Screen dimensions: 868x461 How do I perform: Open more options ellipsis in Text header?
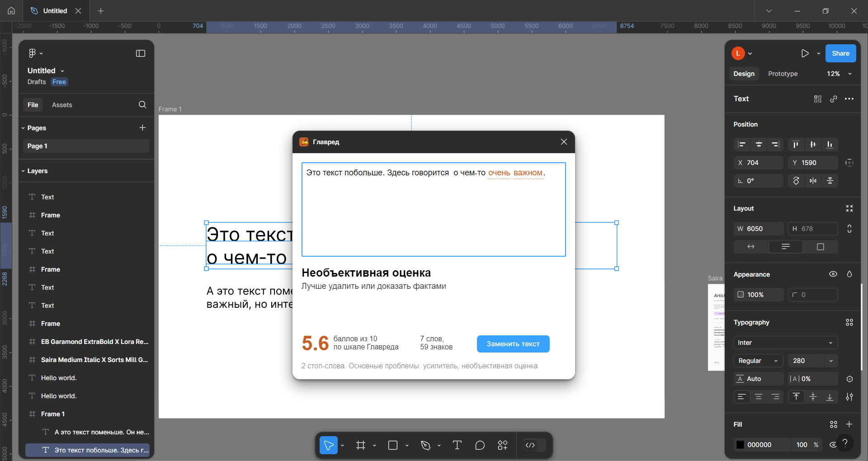point(849,99)
